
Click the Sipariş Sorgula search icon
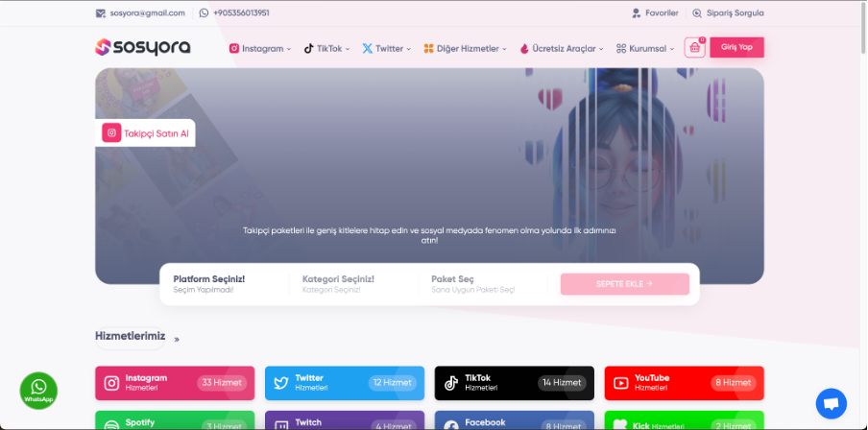pyautogui.click(x=697, y=13)
